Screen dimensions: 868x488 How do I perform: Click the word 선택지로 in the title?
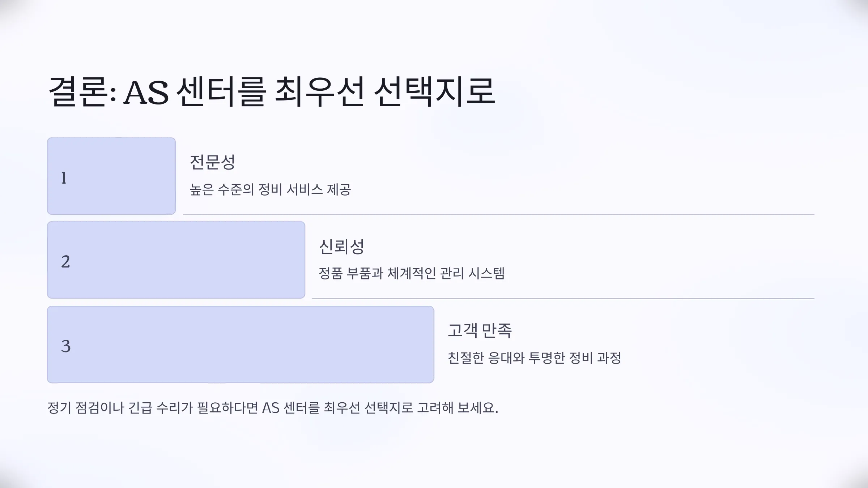coord(434,91)
